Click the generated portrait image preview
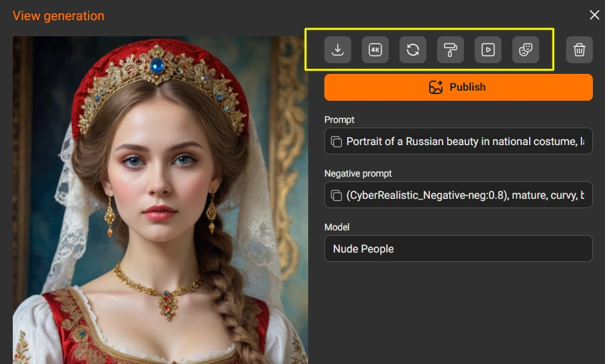This screenshot has width=605, height=364. click(x=160, y=200)
